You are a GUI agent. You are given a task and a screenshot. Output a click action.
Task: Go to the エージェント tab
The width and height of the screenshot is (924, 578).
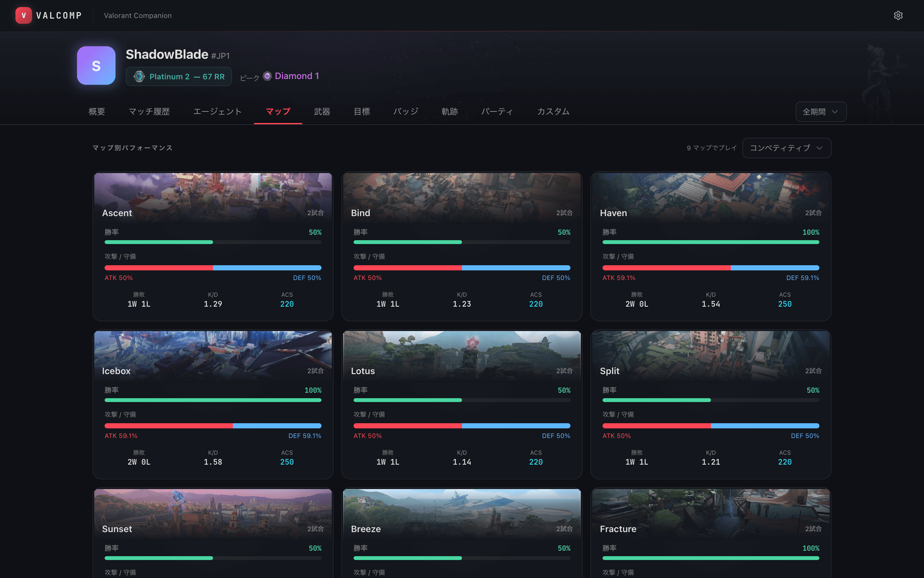pyautogui.click(x=218, y=112)
